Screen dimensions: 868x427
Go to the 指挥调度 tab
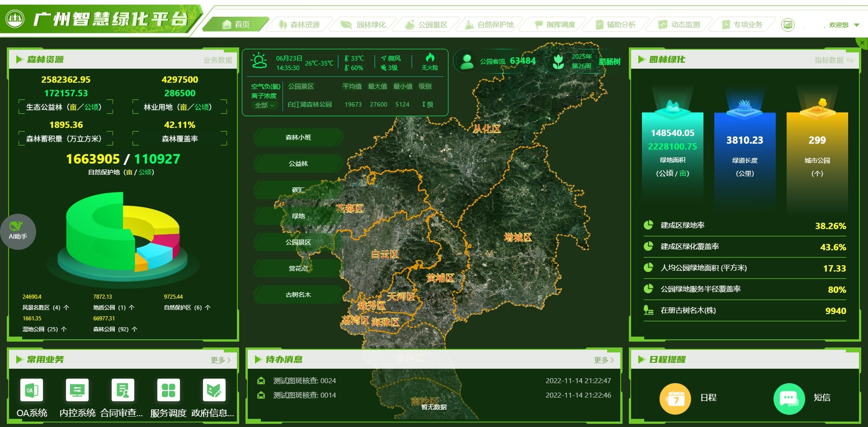tap(555, 25)
